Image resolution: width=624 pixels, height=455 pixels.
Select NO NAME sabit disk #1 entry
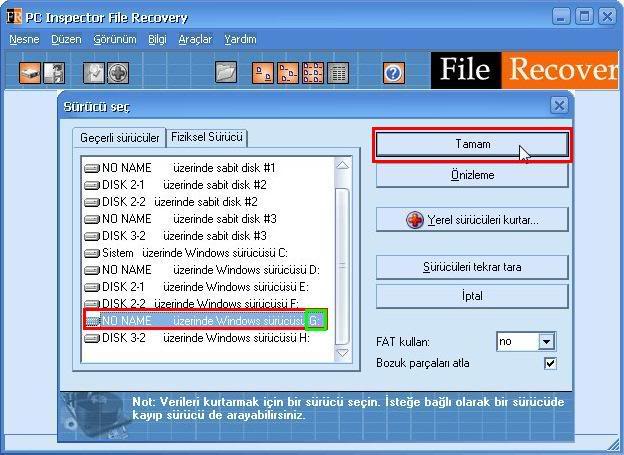click(x=180, y=168)
